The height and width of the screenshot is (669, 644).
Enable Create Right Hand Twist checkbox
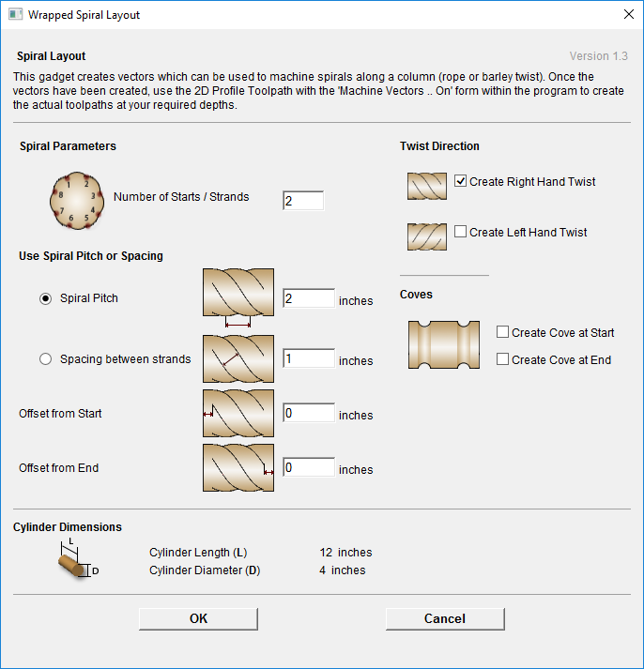pyautogui.click(x=460, y=181)
